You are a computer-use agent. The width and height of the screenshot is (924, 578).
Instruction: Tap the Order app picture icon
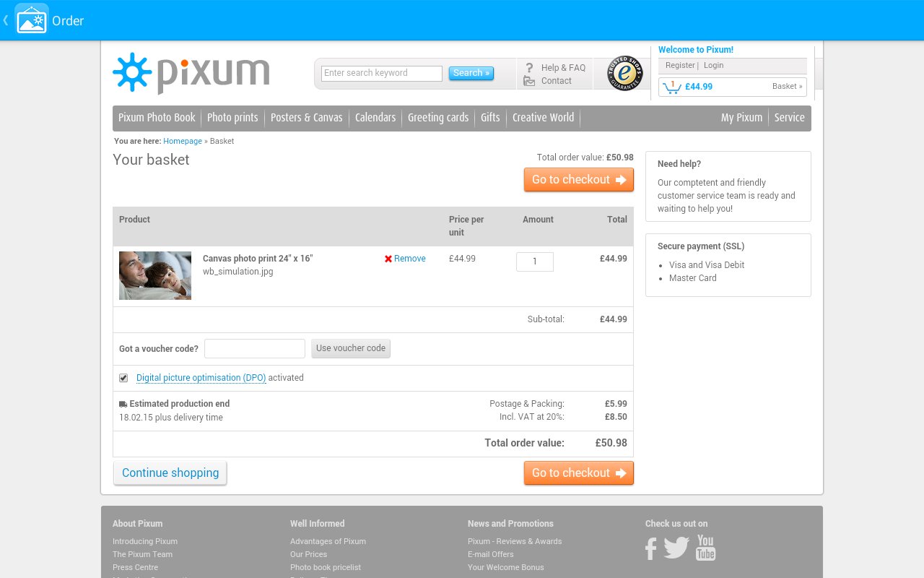(32, 20)
